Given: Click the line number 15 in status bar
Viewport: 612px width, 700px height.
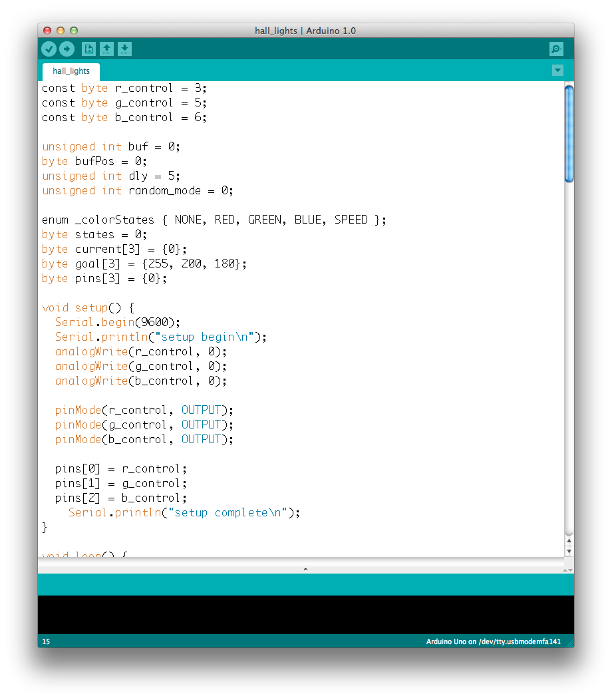Looking at the screenshot, I should [x=46, y=641].
